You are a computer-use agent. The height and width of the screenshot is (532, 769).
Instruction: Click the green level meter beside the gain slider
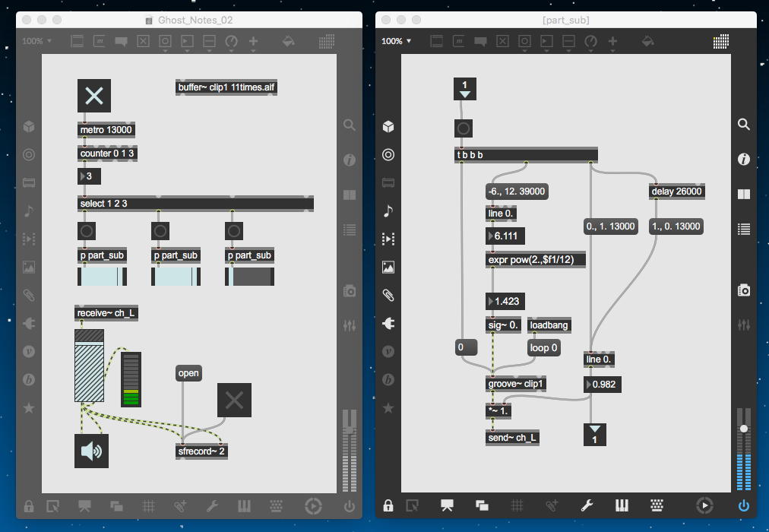[131, 379]
